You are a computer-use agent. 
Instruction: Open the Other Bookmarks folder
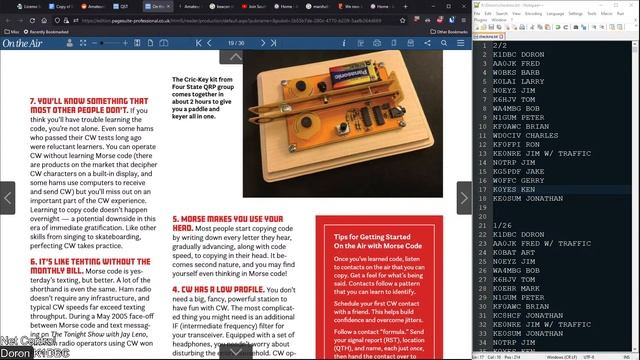(x=449, y=31)
